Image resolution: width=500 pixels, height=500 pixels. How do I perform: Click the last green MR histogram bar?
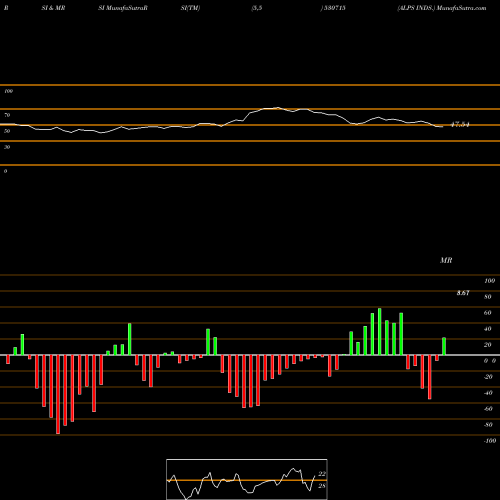[x=444, y=346]
